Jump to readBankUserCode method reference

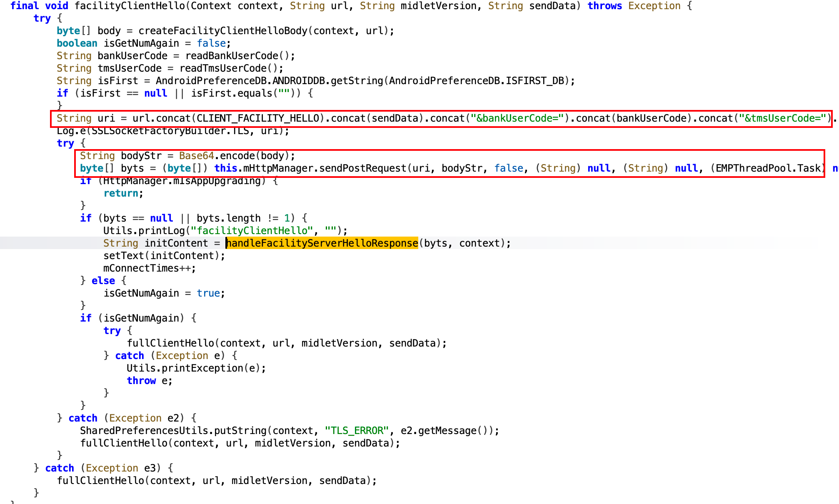tap(231, 56)
